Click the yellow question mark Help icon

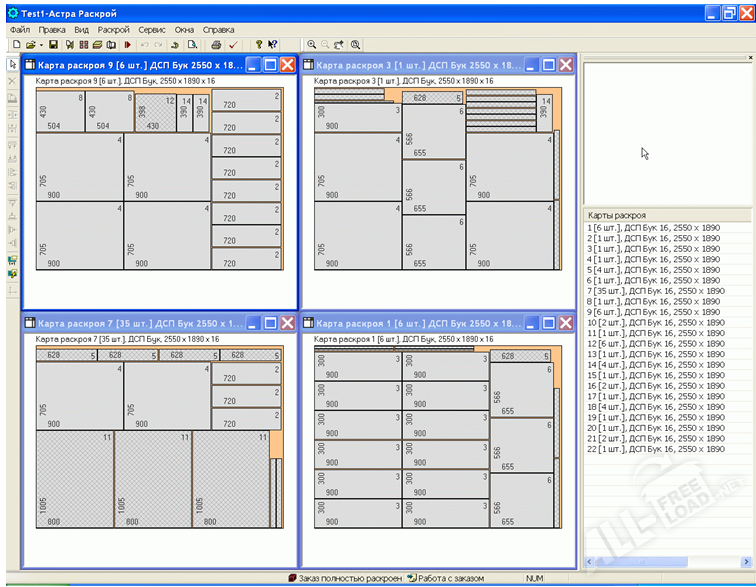click(258, 45)
